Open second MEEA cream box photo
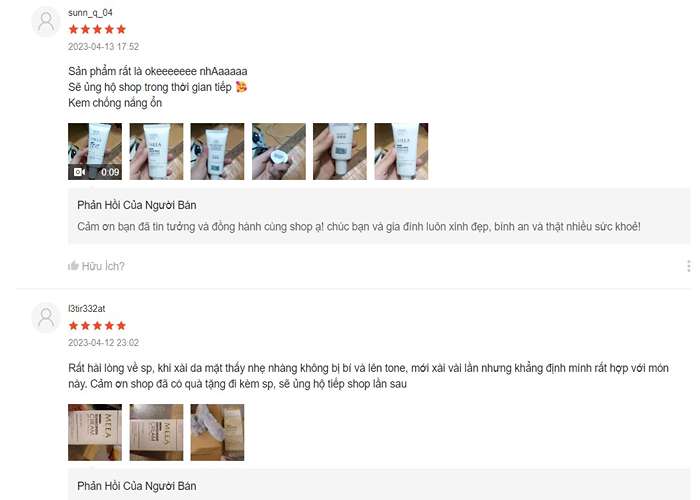Image resolution: width=700 pixels, height=500 pixels. (156, 432)
